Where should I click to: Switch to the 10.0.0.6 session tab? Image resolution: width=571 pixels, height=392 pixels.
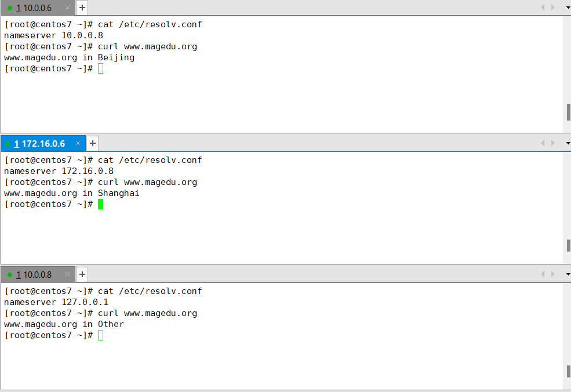38,8
